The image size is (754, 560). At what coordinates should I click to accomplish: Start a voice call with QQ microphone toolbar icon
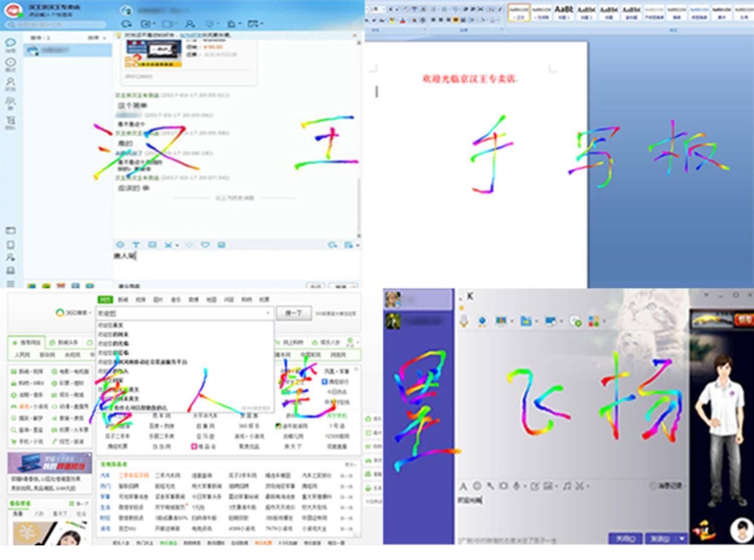pyautogui.click(x=463, y=320)
